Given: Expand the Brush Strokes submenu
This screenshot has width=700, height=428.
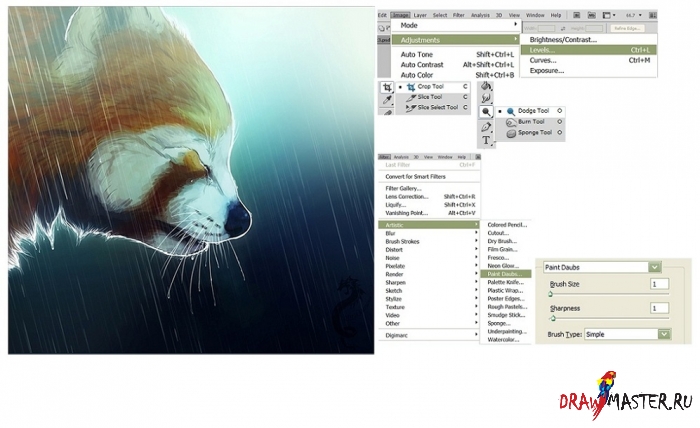Looking at the screenshot, I should [x=429, y=241].
